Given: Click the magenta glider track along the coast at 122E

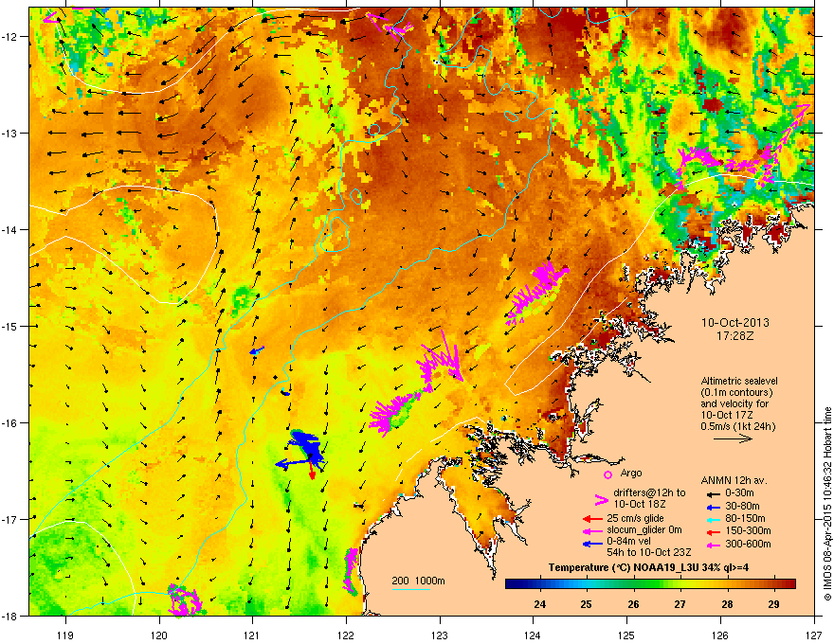Looking at the screenshot, I should click(x=351, y=572).
